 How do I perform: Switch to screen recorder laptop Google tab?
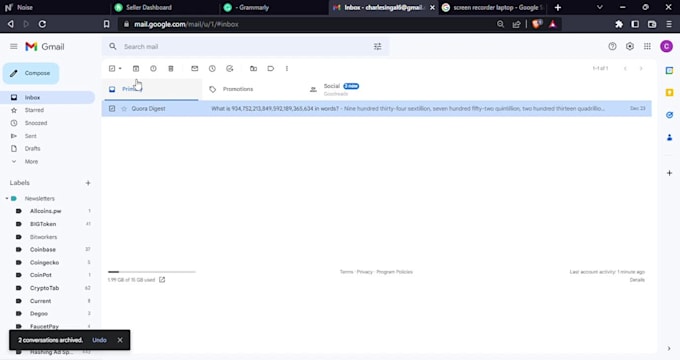click(492, 7)
